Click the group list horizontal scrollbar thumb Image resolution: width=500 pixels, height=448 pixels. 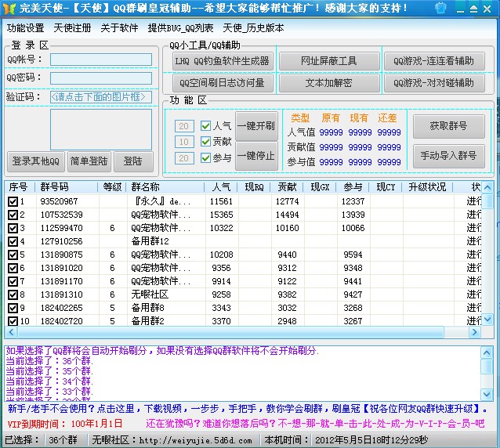click(230, 332)
